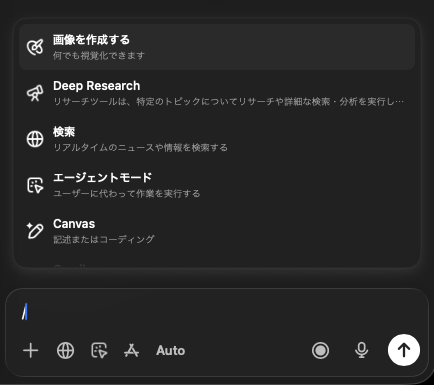Image resolution: width=434 pixels, height=385 pixels.
Task: Click the 何でも視覚化できます description text
Action: (99, 55)
